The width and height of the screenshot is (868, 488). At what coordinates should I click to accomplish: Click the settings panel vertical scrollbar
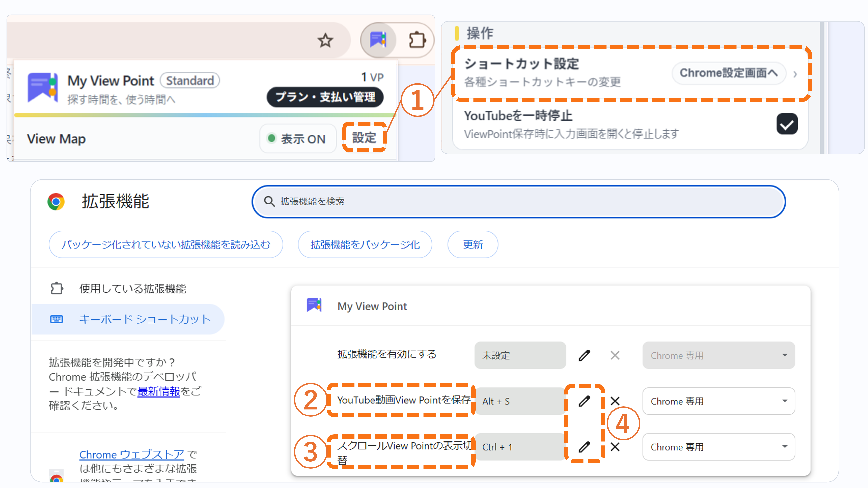tap(822, 87)
